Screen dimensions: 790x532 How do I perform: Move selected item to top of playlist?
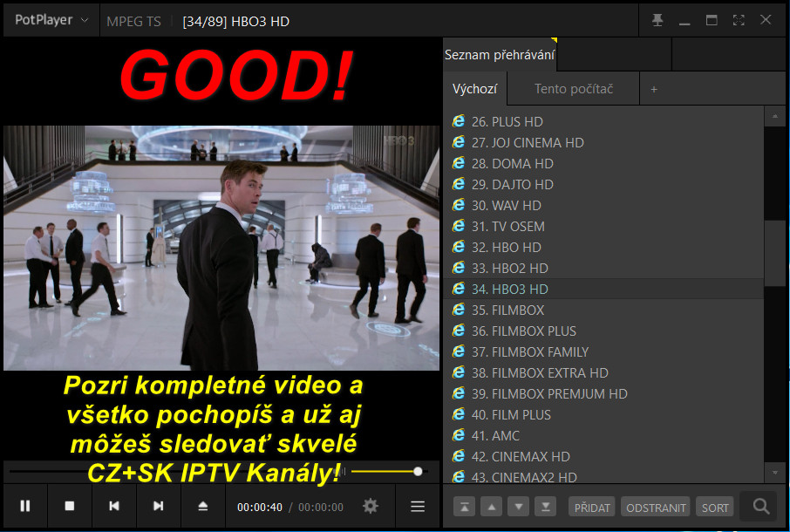pyautogui.click(x=465, y=507)
